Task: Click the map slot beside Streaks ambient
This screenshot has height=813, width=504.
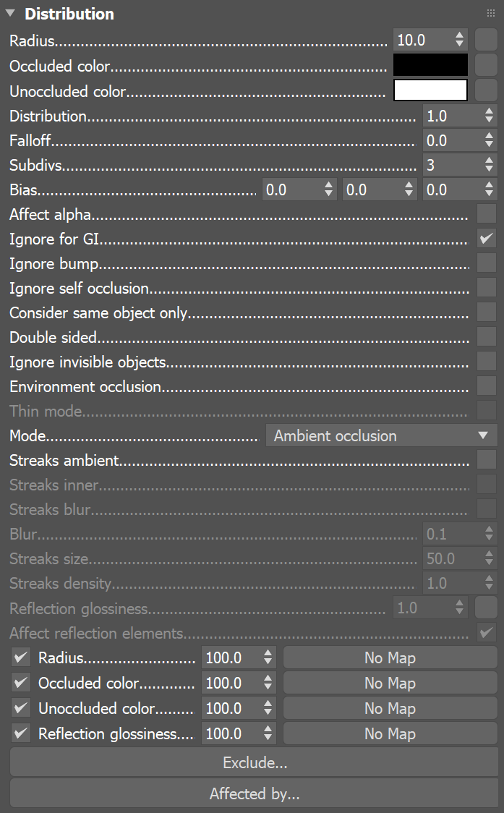Action: pos(486,459)
